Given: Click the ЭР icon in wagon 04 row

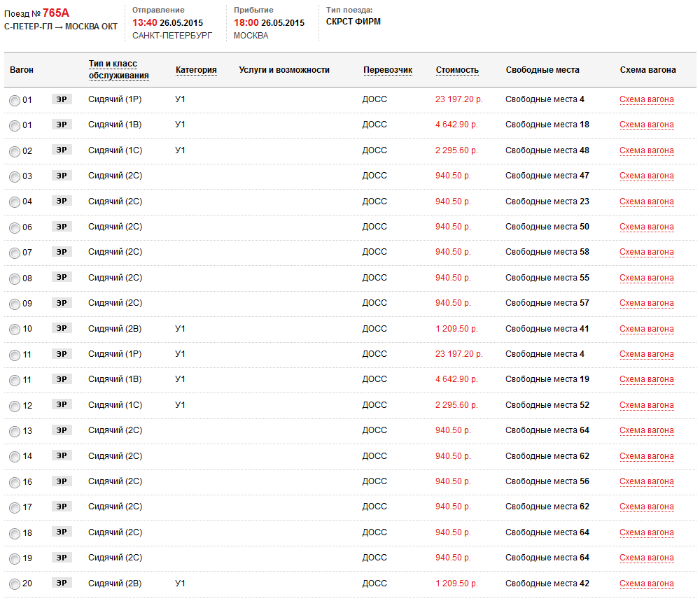Looking at the screenshot, I should tap(62, 201).
